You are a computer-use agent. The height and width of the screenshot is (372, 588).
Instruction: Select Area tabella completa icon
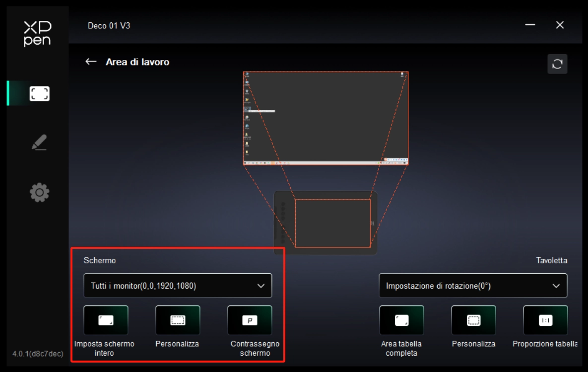pyautogui.click(x=401, y=320)
